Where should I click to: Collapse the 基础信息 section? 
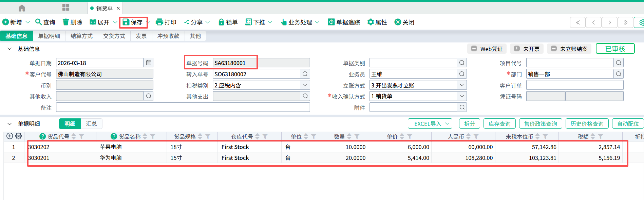pyautogui.click(x=10, y=49)
